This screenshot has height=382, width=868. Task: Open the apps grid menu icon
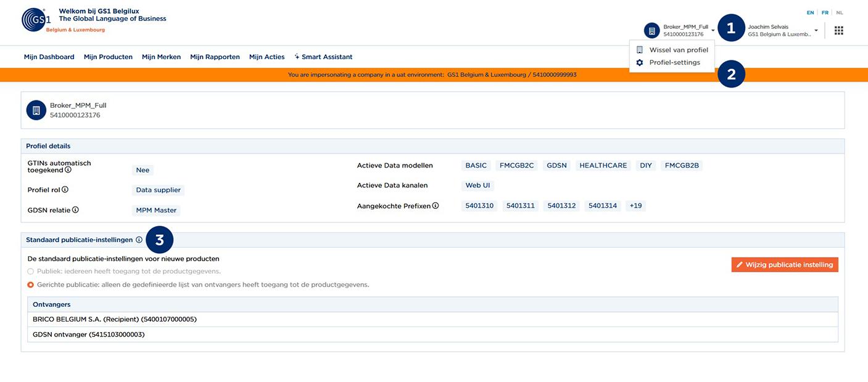(x=838, y=30)
